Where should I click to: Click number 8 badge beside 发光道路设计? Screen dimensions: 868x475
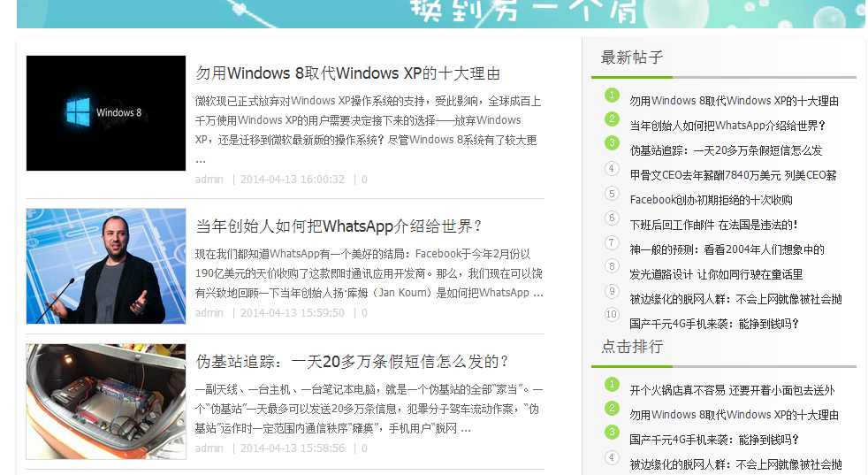tap(612, 266)
